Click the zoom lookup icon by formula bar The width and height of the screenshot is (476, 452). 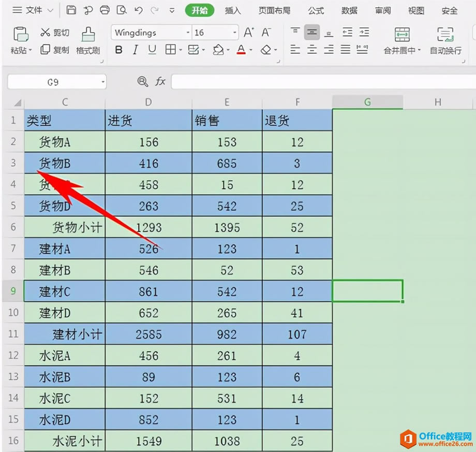pyautogui.click(x=143, y=81)
